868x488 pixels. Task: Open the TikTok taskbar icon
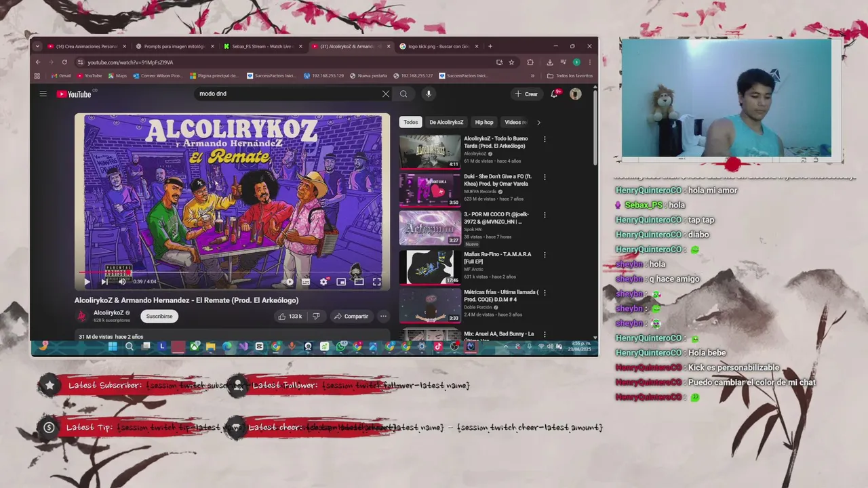tap(438, 347)
